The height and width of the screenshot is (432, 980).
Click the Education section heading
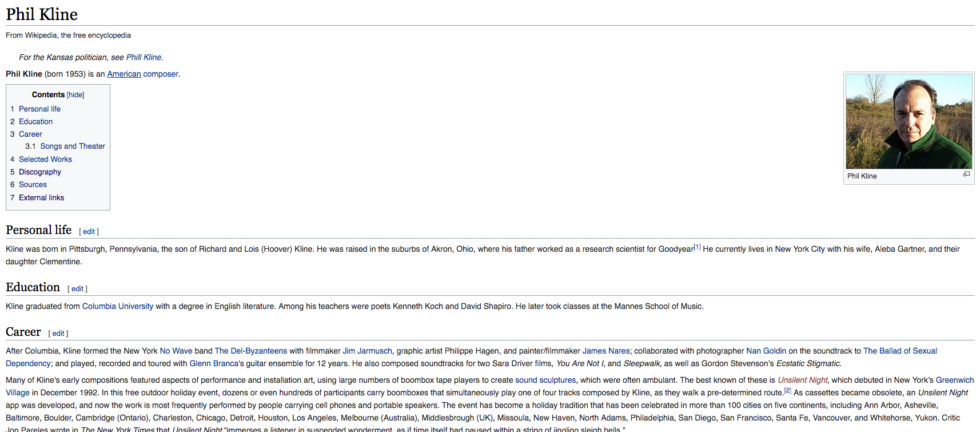pyautogui.click(x=33, y=287)
